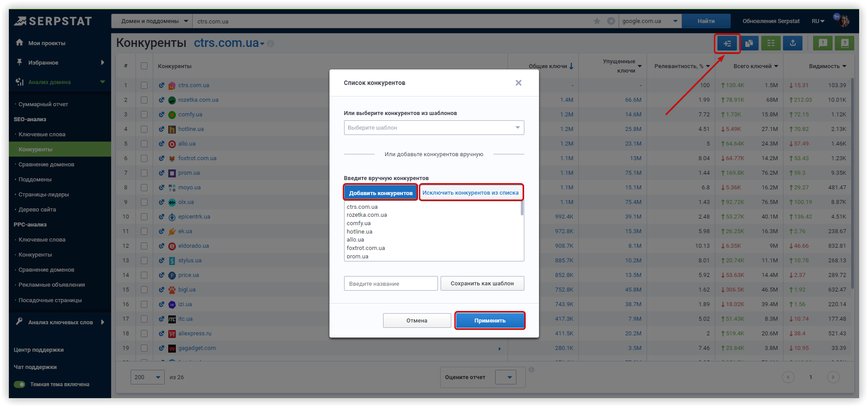
Task: Open the Выберите шаблон dropdown
Action: (x=434, y=127)
